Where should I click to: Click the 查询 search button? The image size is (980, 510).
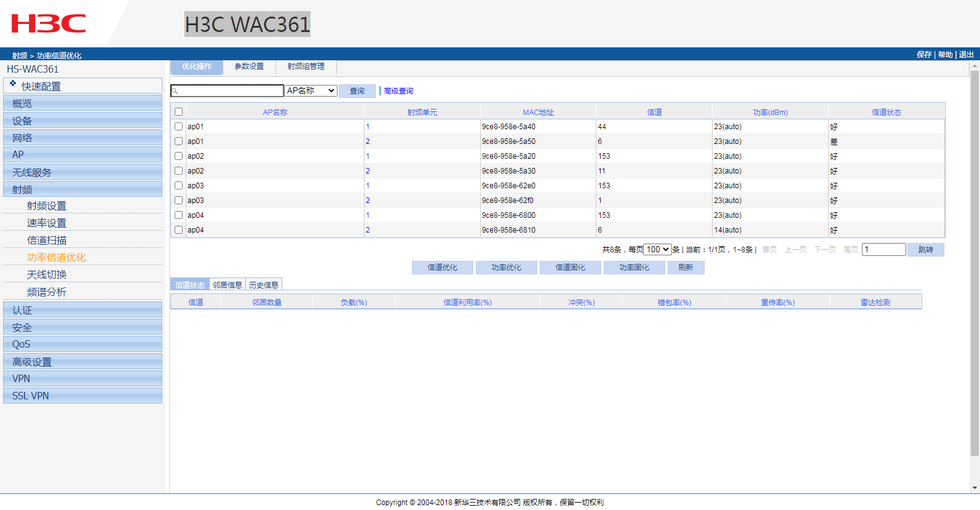point(357,91)
